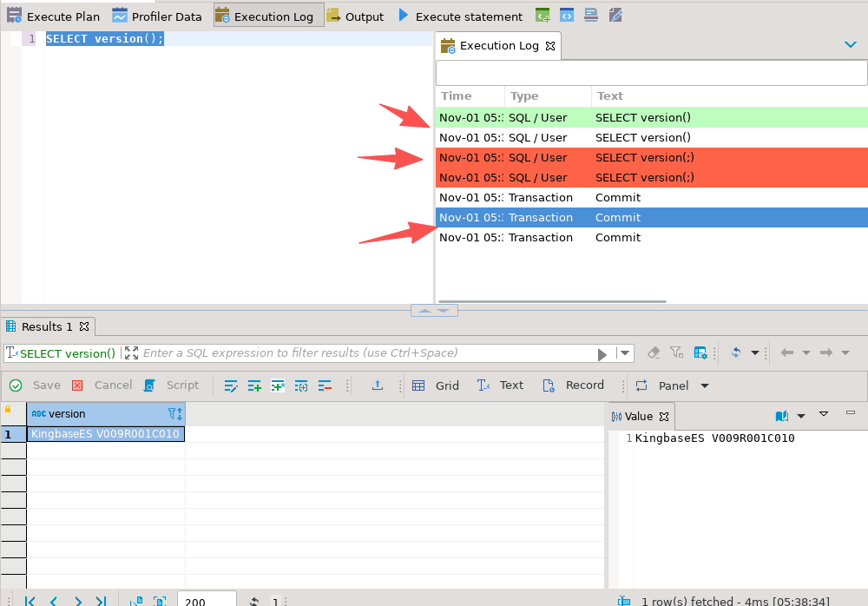Switch results view to Grid mode
Viewport: 868px width, 606px height.
[x=436, y=385]
